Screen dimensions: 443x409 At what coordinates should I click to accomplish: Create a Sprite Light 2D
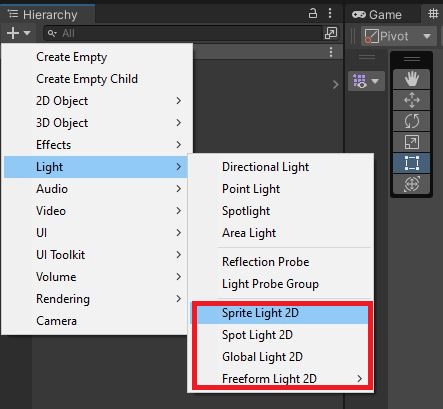[x=281, y=313]
